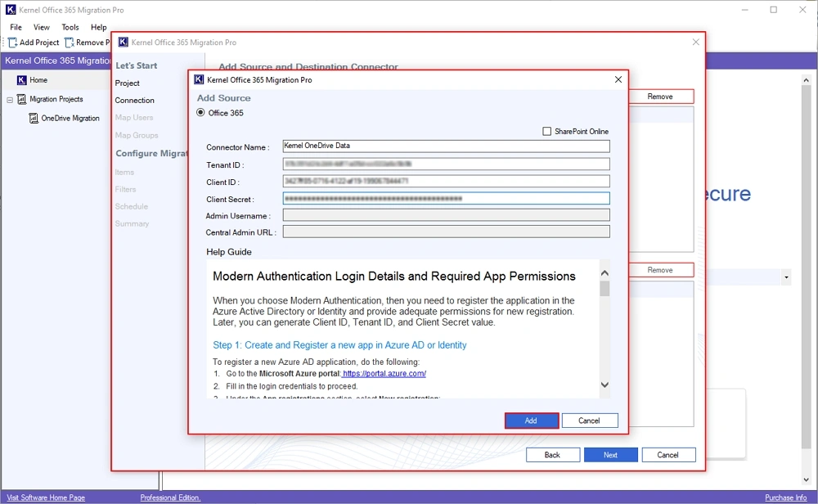The height and width of the screenshot is (504, 818).
Task: Click Step 1 Create and Register heading
Action: pos(339,345)
